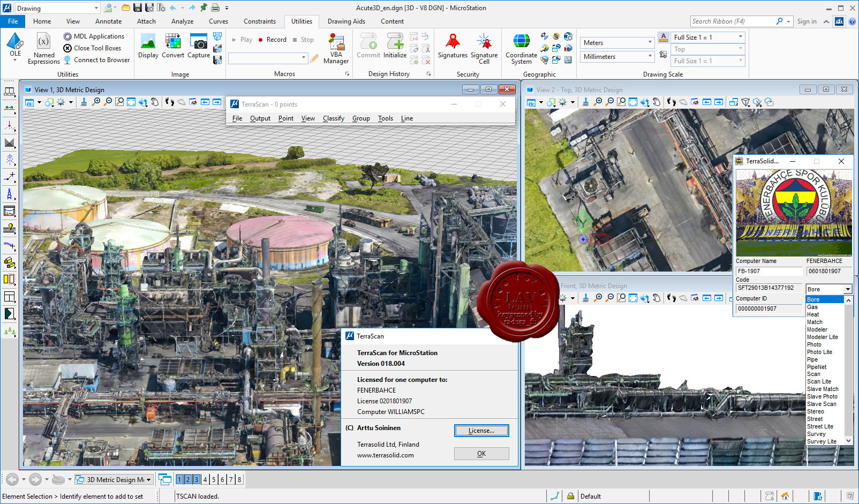
Task: Click Zoom In icon in View 2 toolbar
Action: 598,102
